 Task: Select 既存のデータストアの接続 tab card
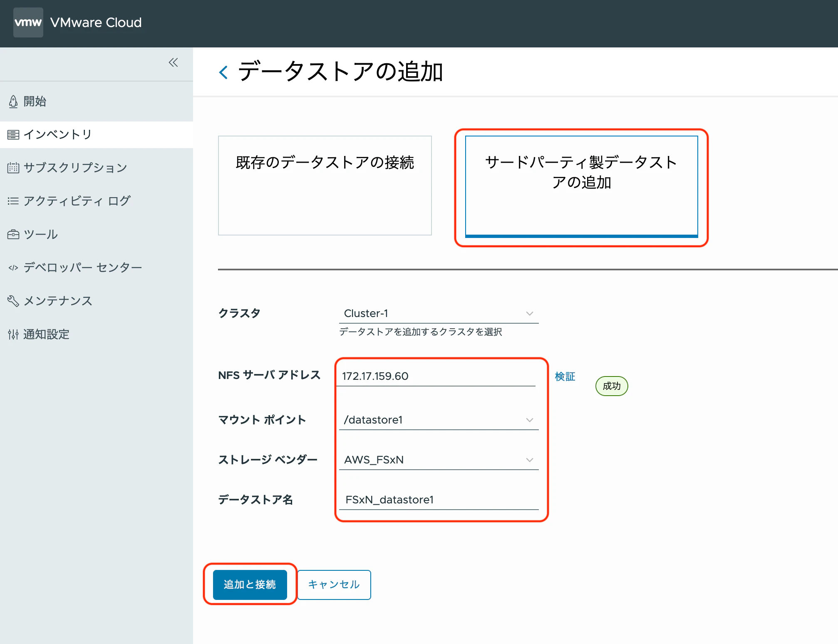tap(325, 186)
